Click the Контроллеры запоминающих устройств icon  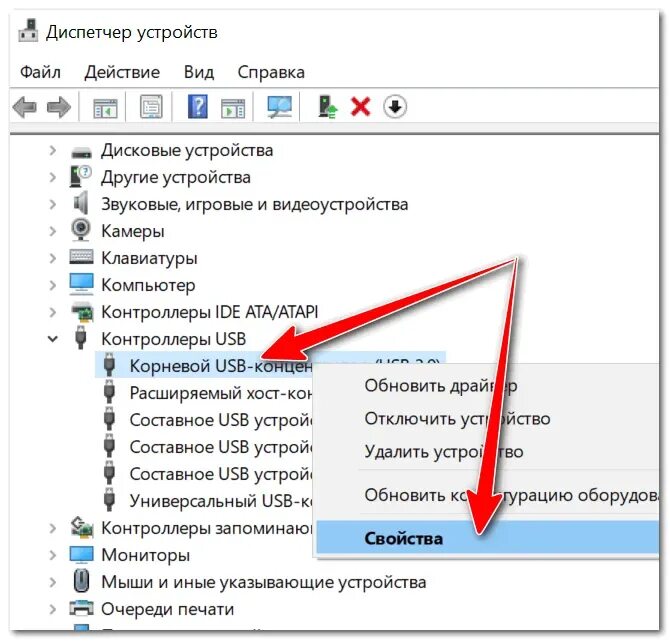[x=82, y=527]
